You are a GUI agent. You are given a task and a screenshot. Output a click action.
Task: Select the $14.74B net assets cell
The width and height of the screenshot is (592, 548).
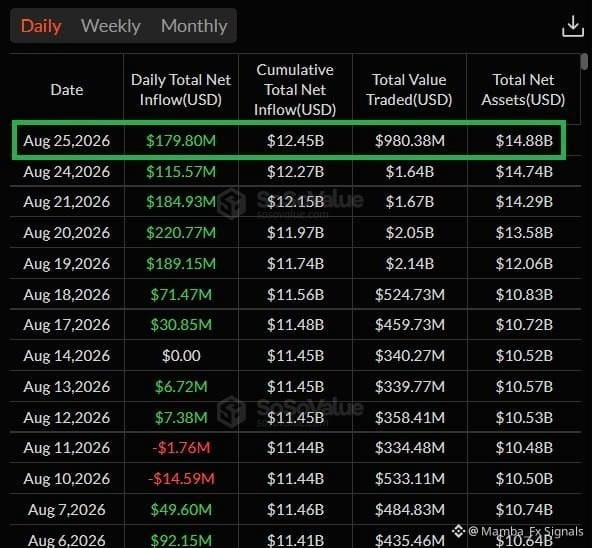point(524,172)
